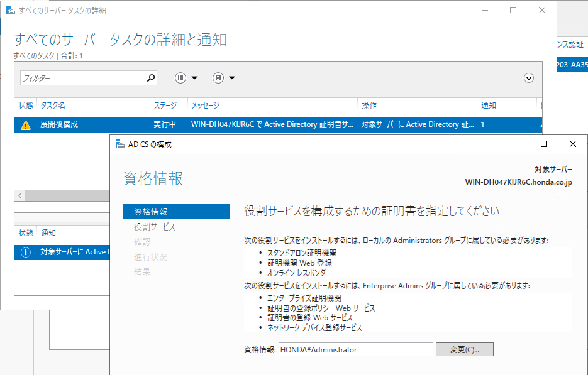Select 役割サービス step in AD CS wizard

155,227
